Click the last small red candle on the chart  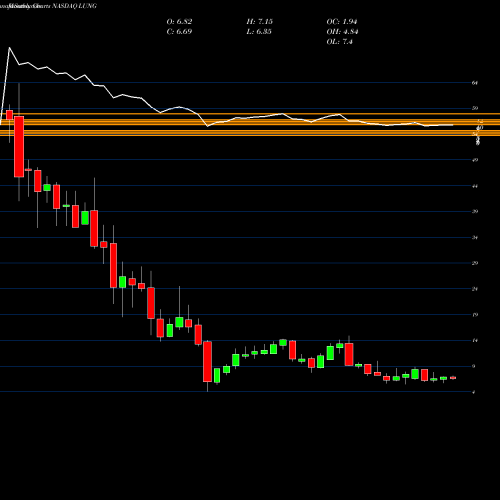[453, 378]
